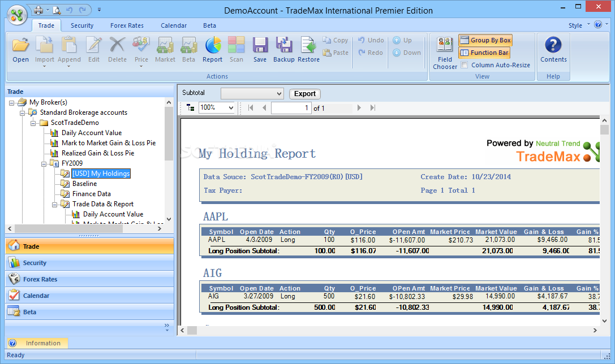Image resolution: width=615 pixels, height=364 pixels.
Task: Click the Import icon
Action: pos(44,45)
